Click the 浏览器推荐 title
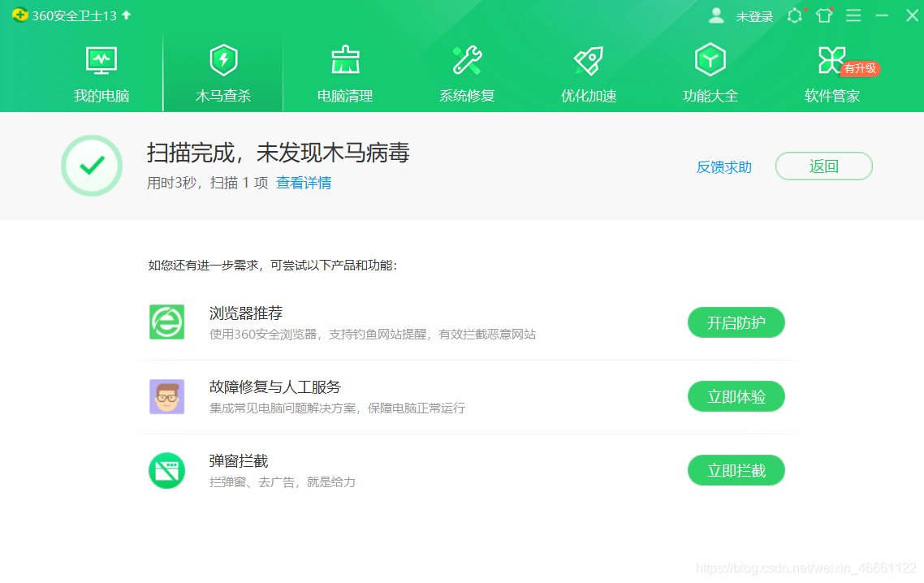The image size is (924, 583). (x=246, y=313)
